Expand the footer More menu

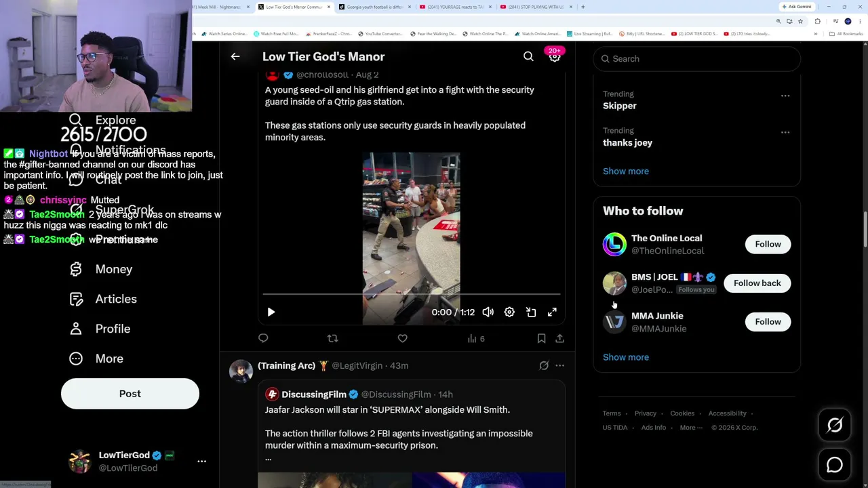click(691, 428)
